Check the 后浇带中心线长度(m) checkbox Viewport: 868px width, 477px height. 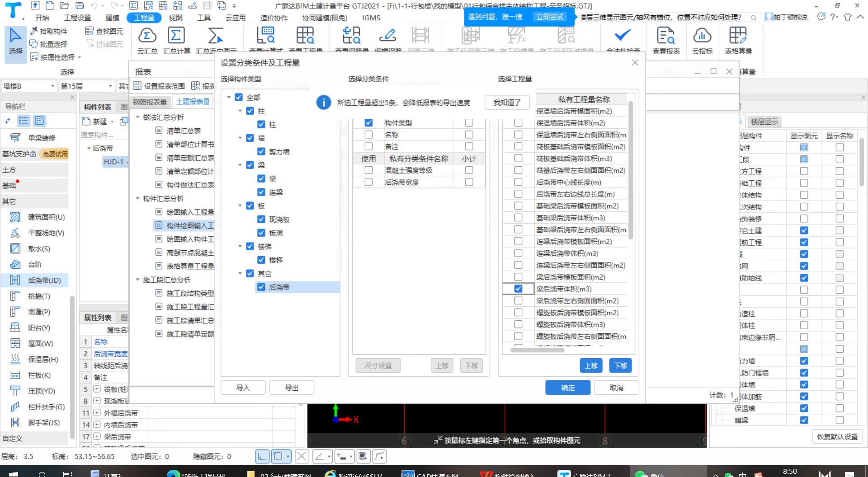click(518, 182)
